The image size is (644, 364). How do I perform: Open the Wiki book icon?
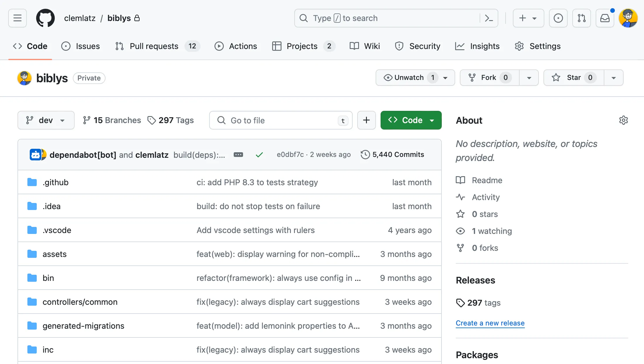354,46
